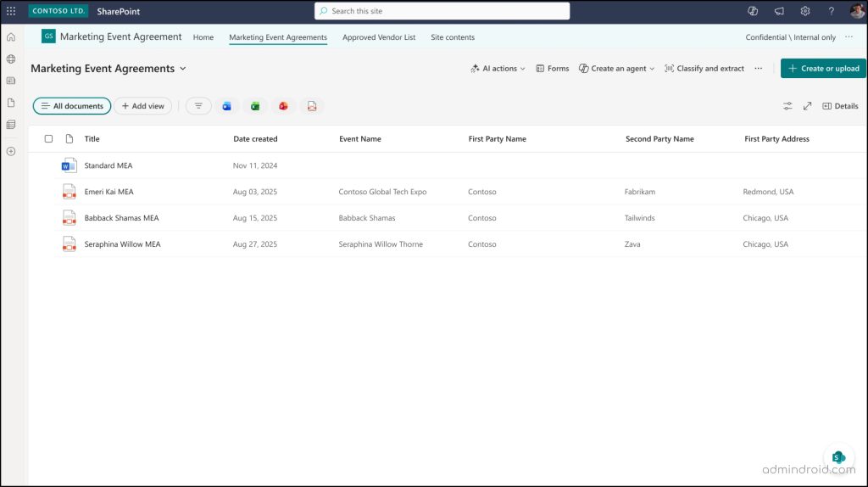This screenshot has height=487, width=868.
Task: Open the Standard MEA document
Action: pyautogui.click(x=108, y=165)
